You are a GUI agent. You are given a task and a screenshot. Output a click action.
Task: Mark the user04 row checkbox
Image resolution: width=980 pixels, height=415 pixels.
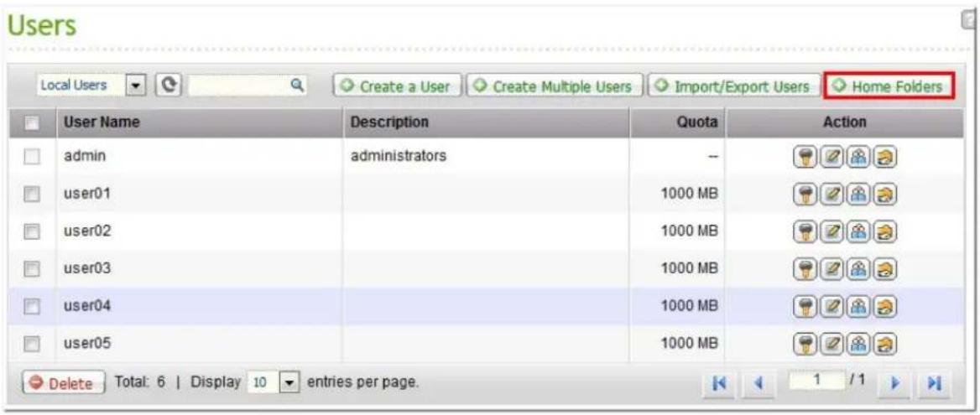[31, 306]
